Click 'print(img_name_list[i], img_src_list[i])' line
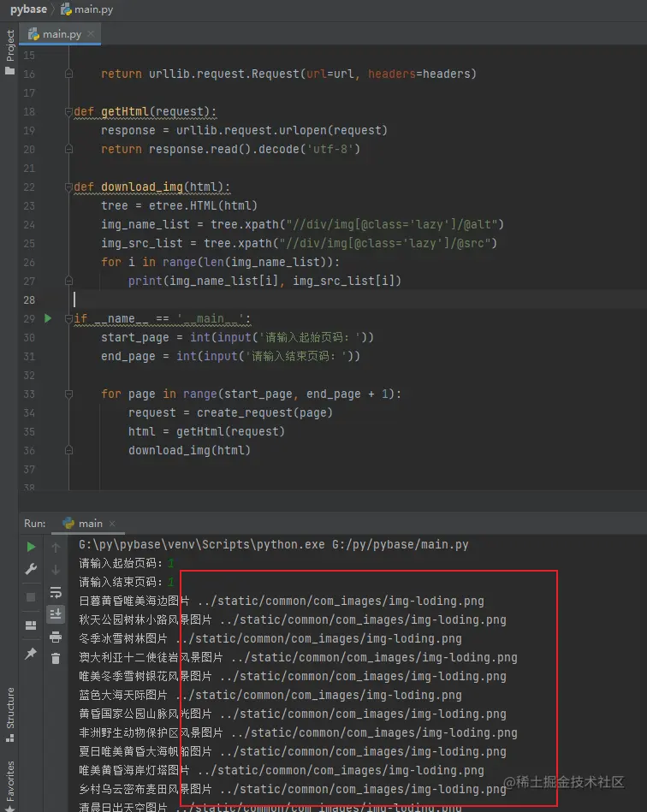 click(x=264, y=281)
